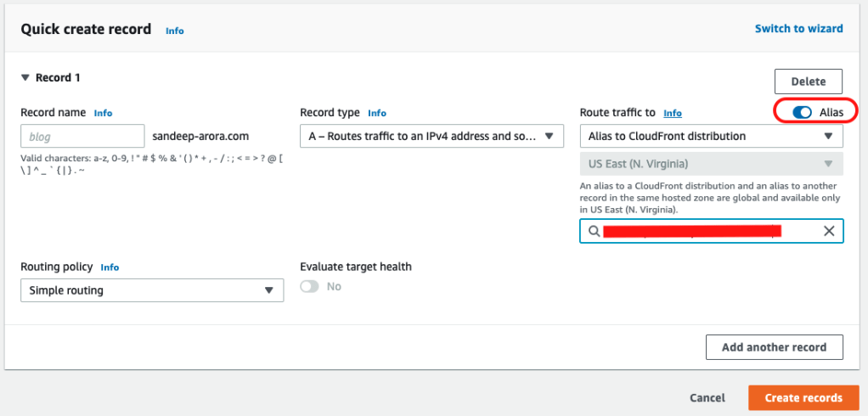
Task: Click the Cancel button
Action: [x=707, y=397]
